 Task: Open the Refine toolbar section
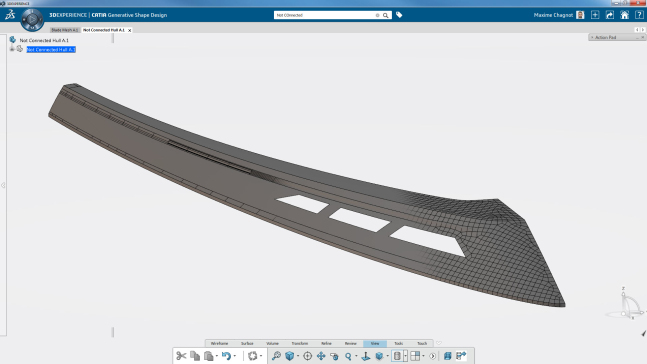(x=326, y=343)
